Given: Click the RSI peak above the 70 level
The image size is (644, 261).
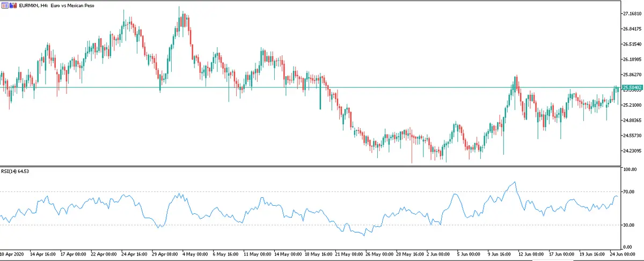Looking at the screenshot, I should [515, 182].
